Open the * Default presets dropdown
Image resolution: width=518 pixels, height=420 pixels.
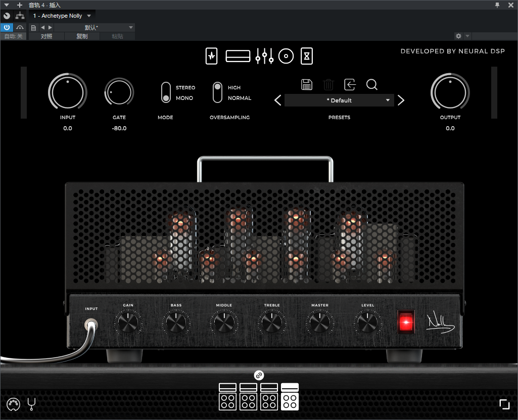tap(339, 100)
